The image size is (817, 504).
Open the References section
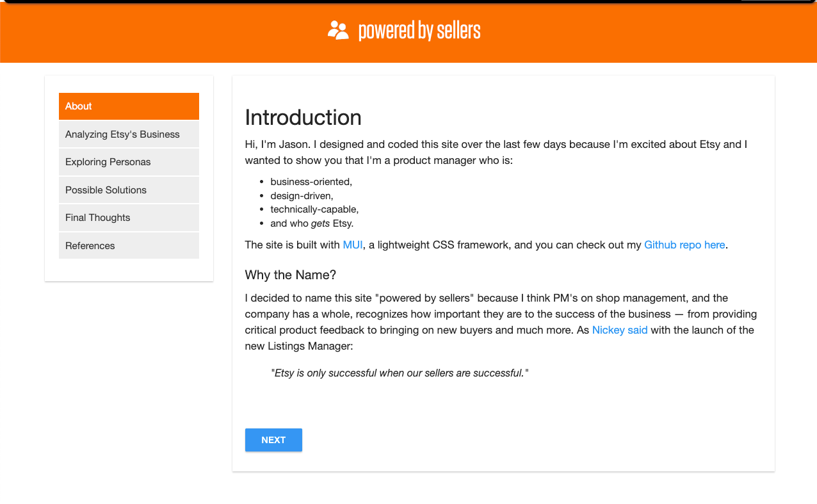coord(129,246)
